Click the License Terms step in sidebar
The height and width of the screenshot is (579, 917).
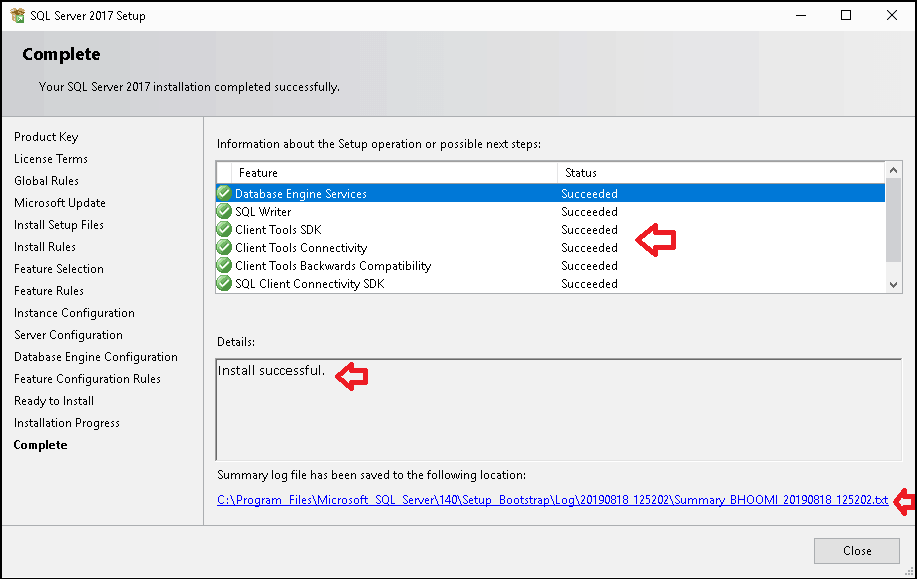point(51,158)
